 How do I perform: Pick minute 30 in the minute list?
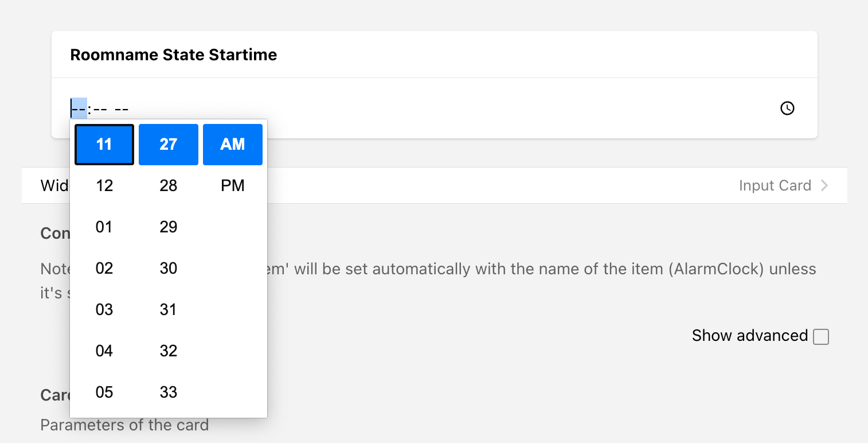[169, 268]
